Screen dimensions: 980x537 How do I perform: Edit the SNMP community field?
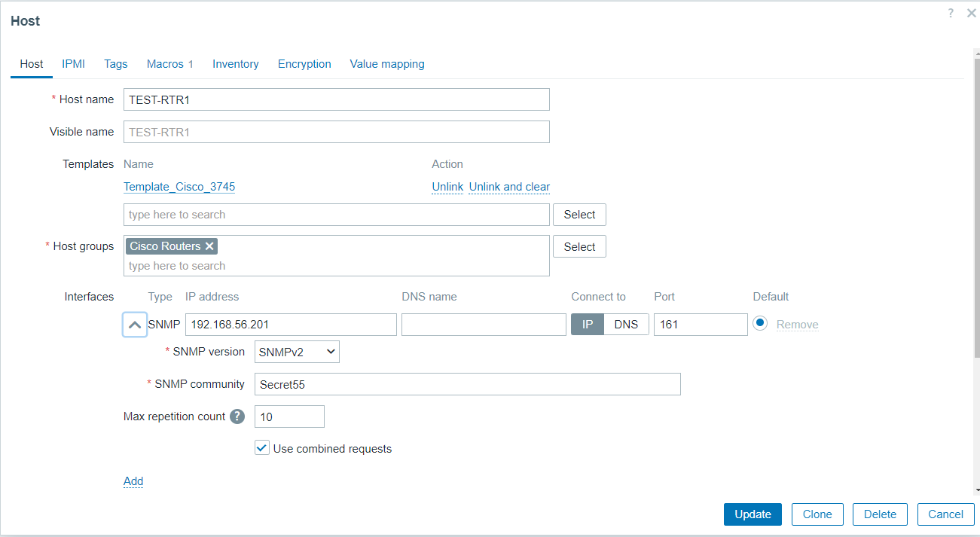[467, 384]
